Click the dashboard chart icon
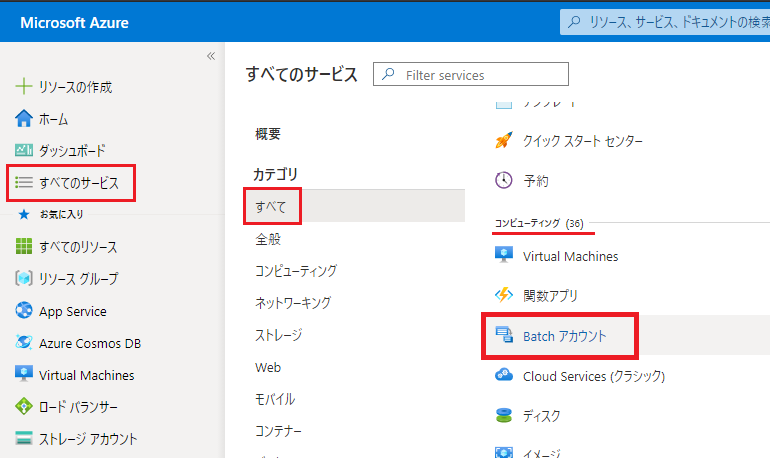The height and width of the screenshot is (458, 770). click(24, 150)
